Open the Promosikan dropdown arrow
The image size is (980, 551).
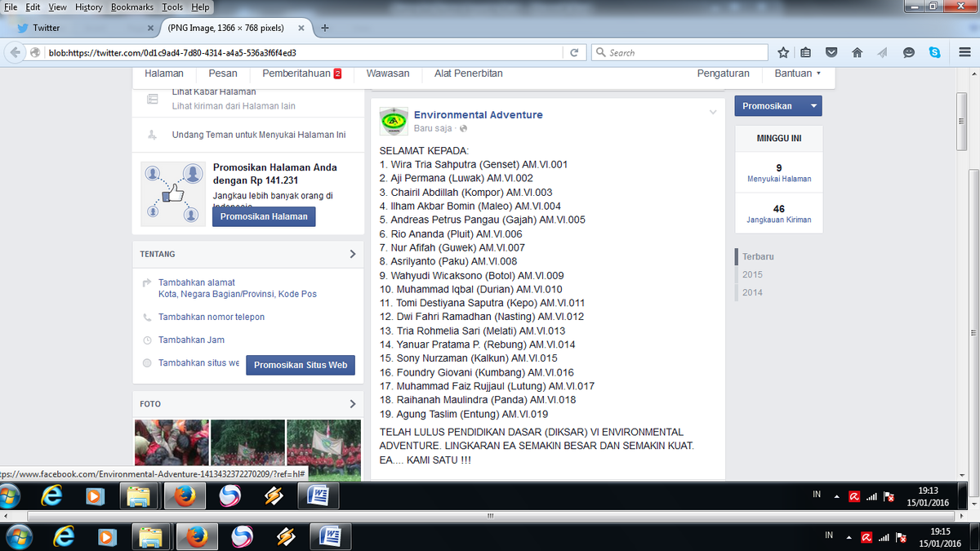pos(813,106)
